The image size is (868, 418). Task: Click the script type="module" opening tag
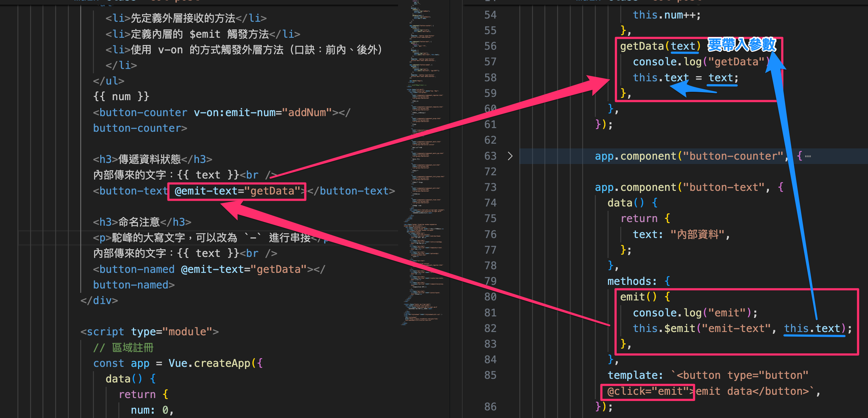149,332
